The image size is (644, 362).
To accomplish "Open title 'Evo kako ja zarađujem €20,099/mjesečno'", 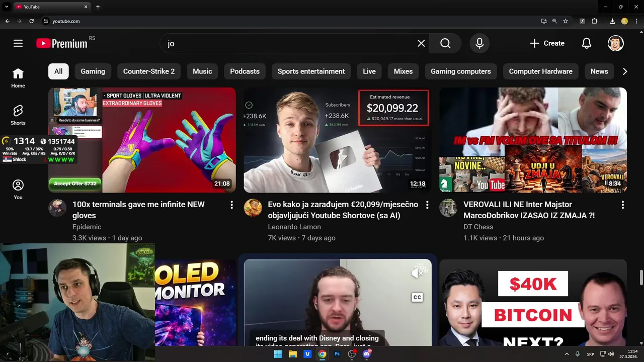I will click(x=343, y=210).
